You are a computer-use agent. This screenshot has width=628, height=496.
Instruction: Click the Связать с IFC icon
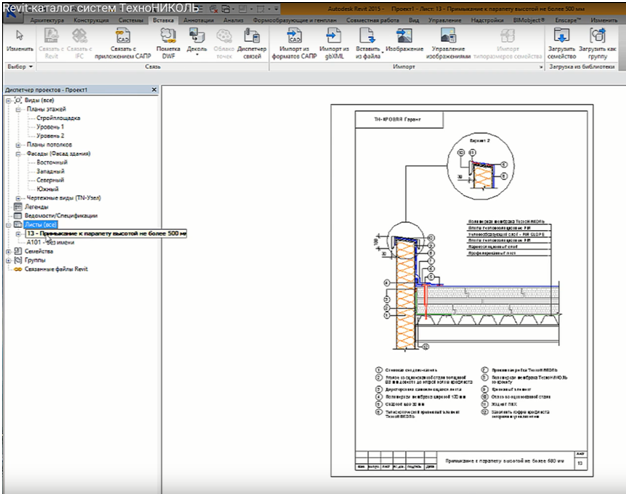point(79,36)
